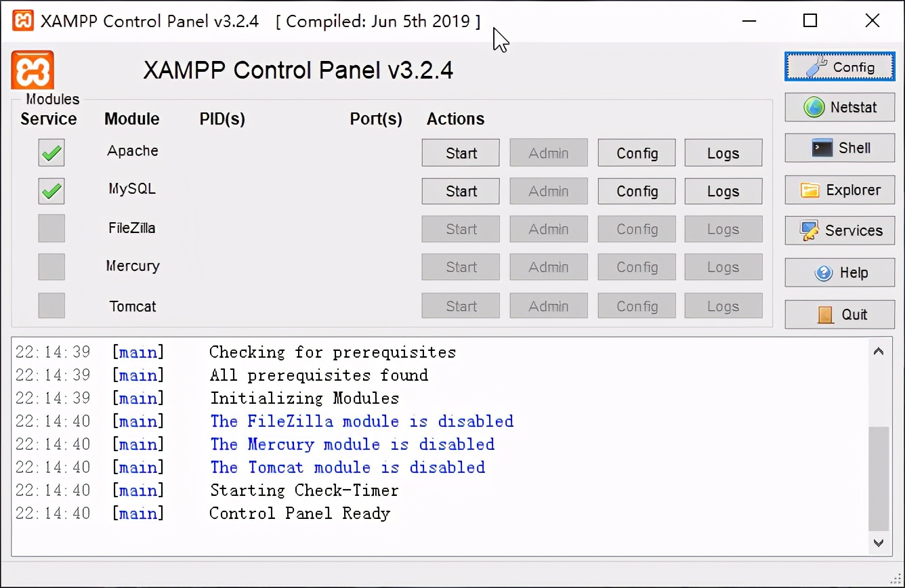Click the XAMPP logo in the title bar
This screenshot has width=905, height=588.
pos(23,20)
